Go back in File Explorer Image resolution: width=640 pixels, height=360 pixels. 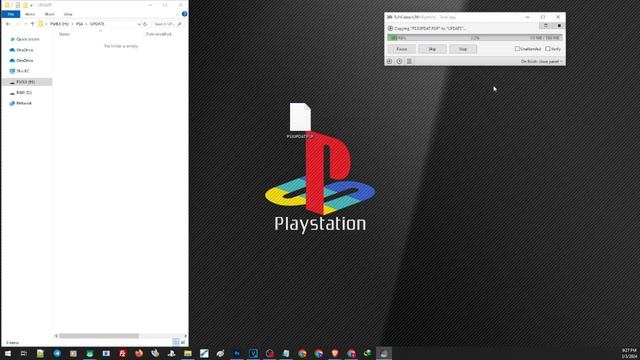8,24
